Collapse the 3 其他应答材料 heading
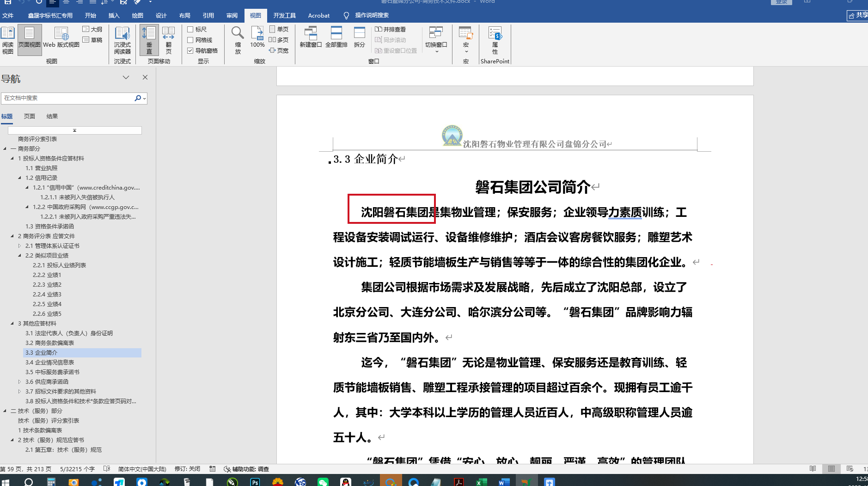Image resolution: width=868 pixels, height=486 pixels. [12, 323]
